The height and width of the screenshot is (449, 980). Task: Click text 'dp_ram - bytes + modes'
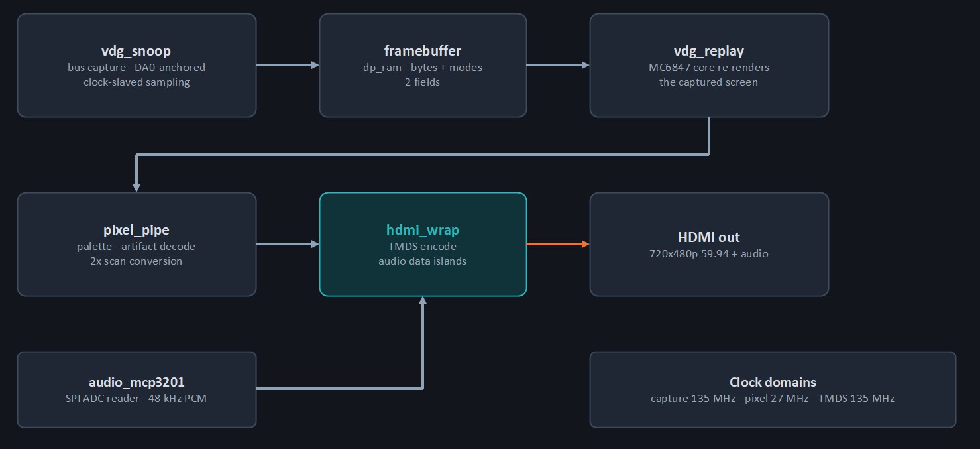pyautogui.click(x=423, y=68)
